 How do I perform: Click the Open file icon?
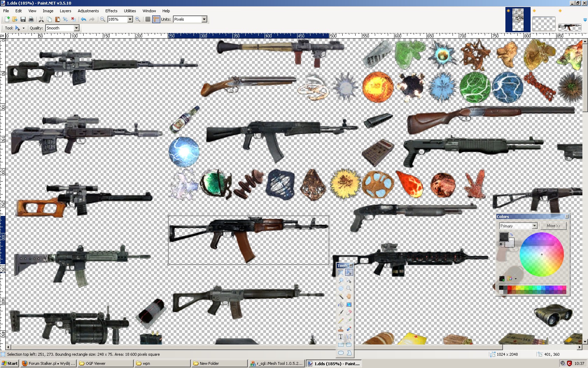point(15,19)
